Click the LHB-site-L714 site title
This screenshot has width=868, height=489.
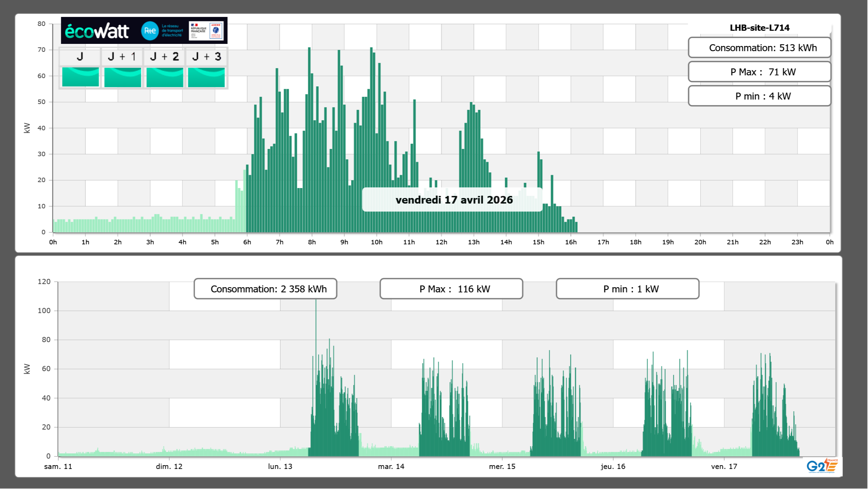(x=759, y=28)
